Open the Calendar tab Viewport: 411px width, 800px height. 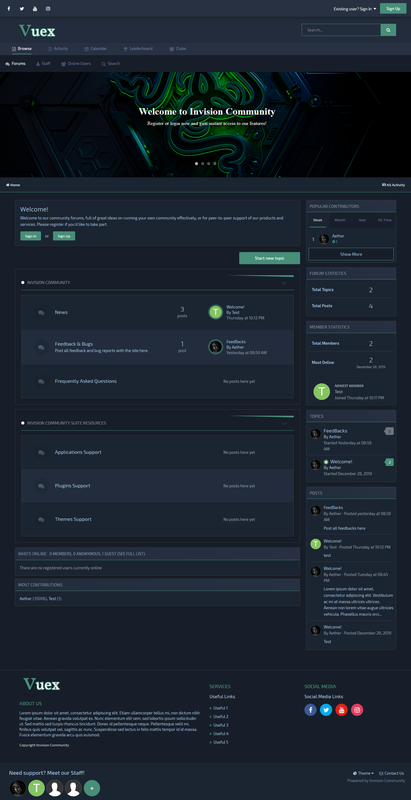95,49
